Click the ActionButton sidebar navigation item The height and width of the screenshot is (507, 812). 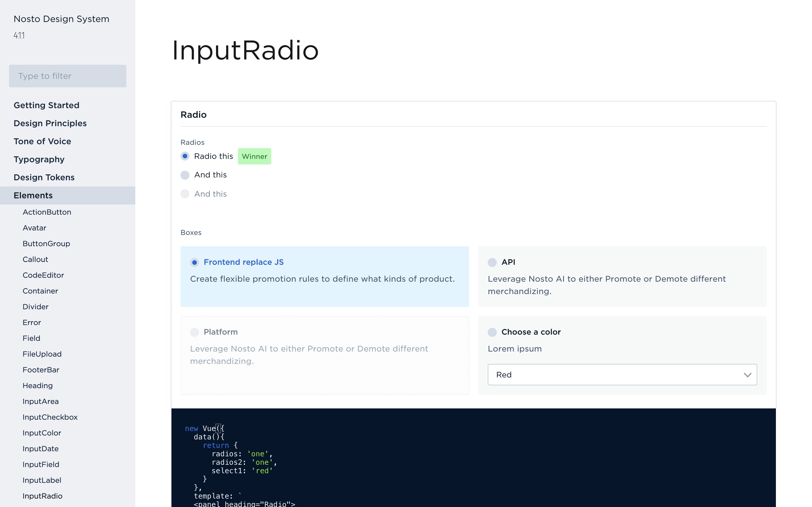pyautogui.click(x=46, y=212)
